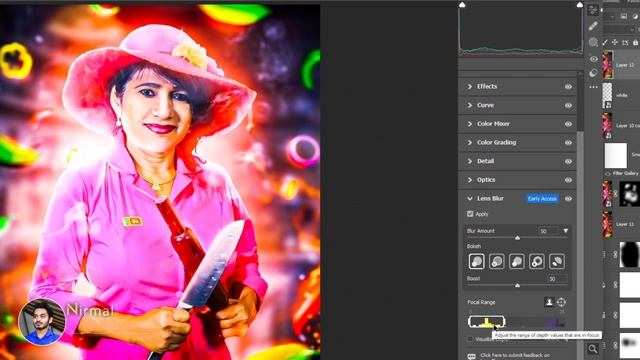The height and width of the screenshot is (360, 640).
Task: Click the point focus crosshair icon
Action: 561,302
